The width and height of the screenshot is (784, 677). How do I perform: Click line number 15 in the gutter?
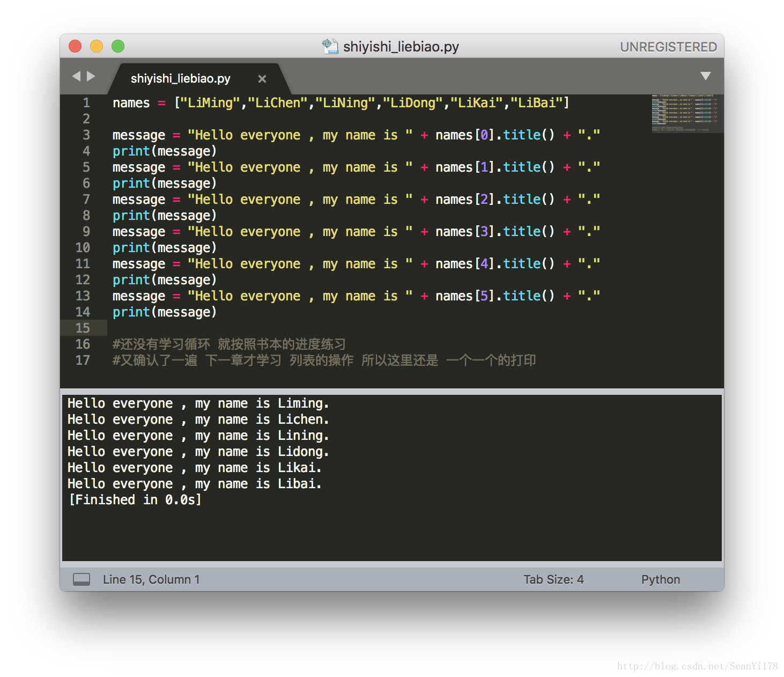[83, 328]
